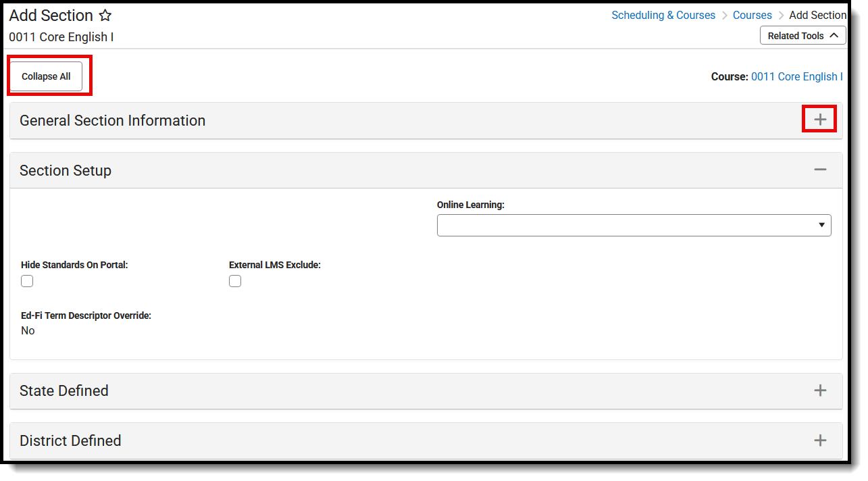Click the Section Setup header title
868x481 pixels.
tap(66, 170)
